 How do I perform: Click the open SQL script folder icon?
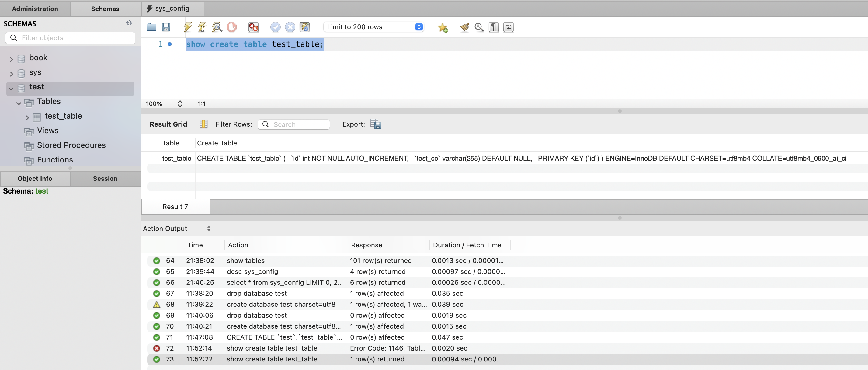point(151,27)
